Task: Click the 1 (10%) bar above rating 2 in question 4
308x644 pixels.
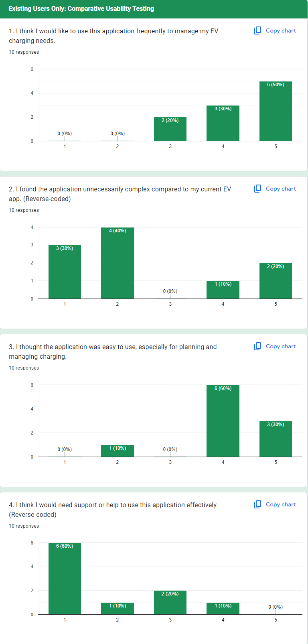Action: [x=118, y=608]
